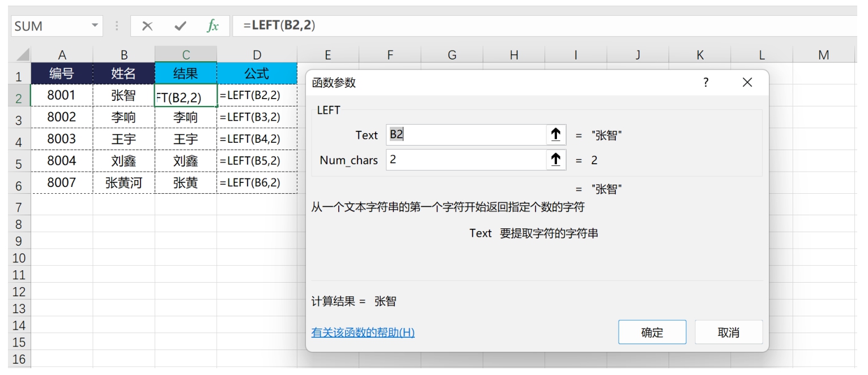Image resolution: width=868 pixels, height=375 pixels.
Task: Click cell D3 with =LEFT(B3,2)
Action: [x=257, y=118]
